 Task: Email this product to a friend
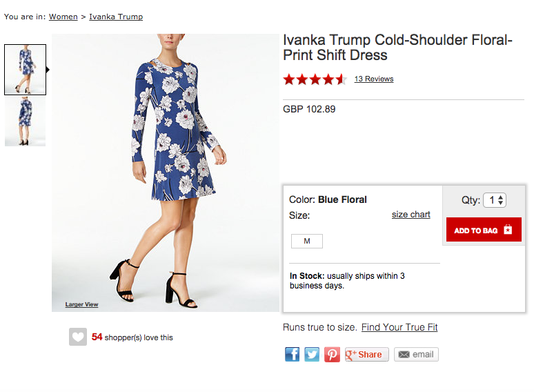click(x=416, y=355)
